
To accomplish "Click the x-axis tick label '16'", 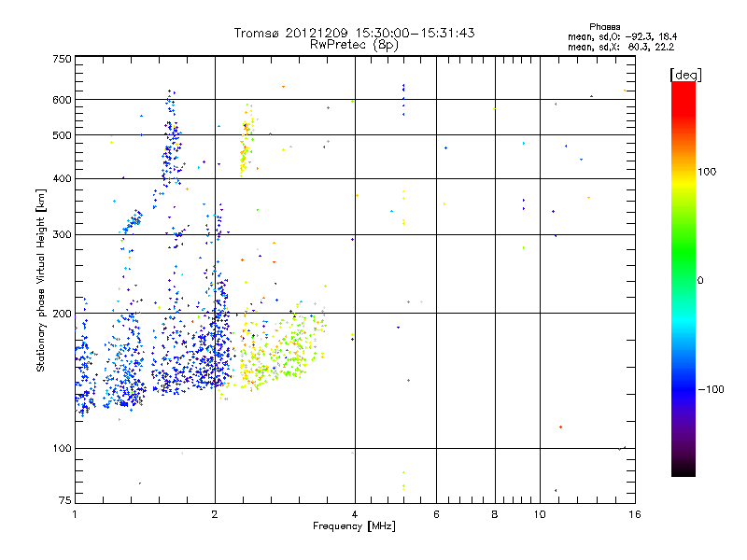I will click(x=635, y=514).
